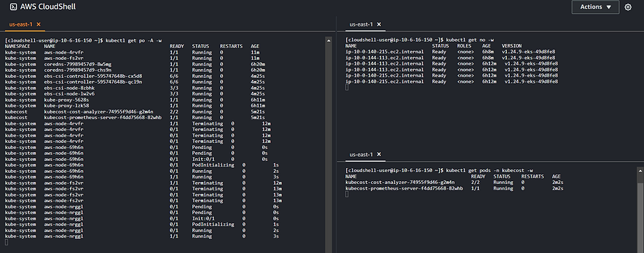The width and height of the screenshot is (644, 253).
Task: Click the ebs-csi-controller-595747648b-cx5d8 pod name
Action: tap(93, 76)
